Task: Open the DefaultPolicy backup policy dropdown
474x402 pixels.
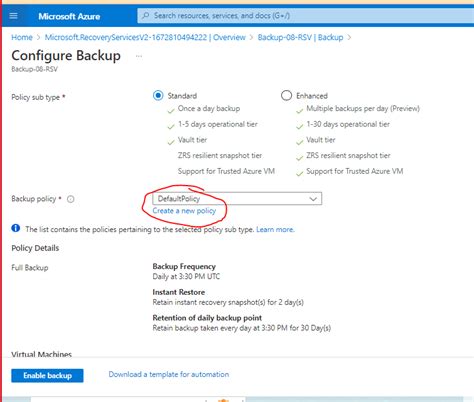Action: point(237,199)
